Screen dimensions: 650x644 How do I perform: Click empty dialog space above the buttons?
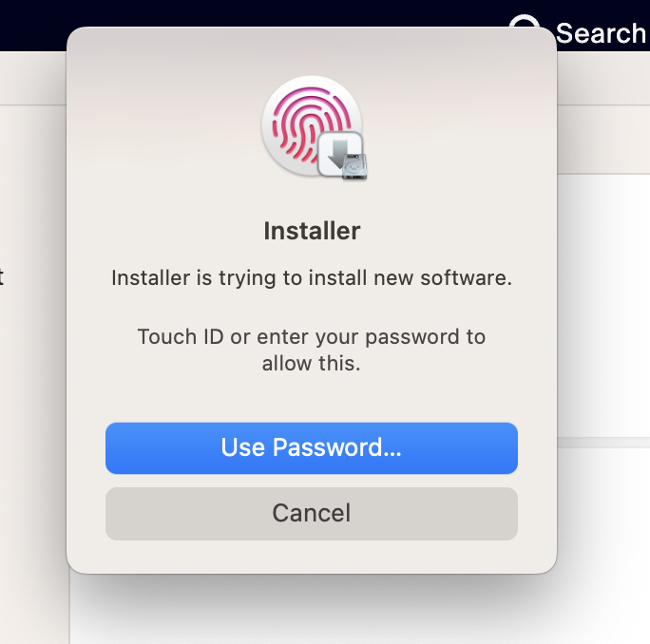point(312,399)
